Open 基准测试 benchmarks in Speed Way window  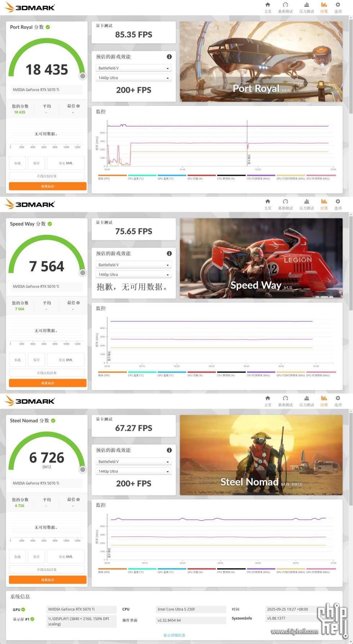pyautogui.click(x=285, y=204)
